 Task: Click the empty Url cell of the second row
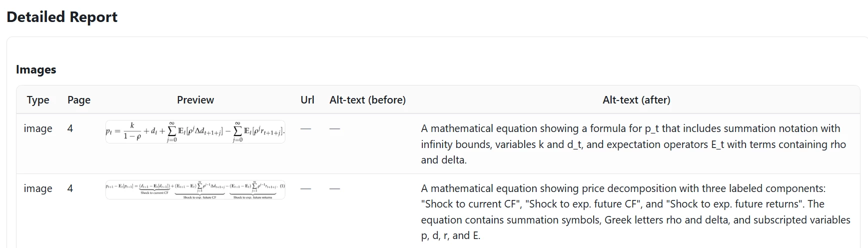click(306, 188)
